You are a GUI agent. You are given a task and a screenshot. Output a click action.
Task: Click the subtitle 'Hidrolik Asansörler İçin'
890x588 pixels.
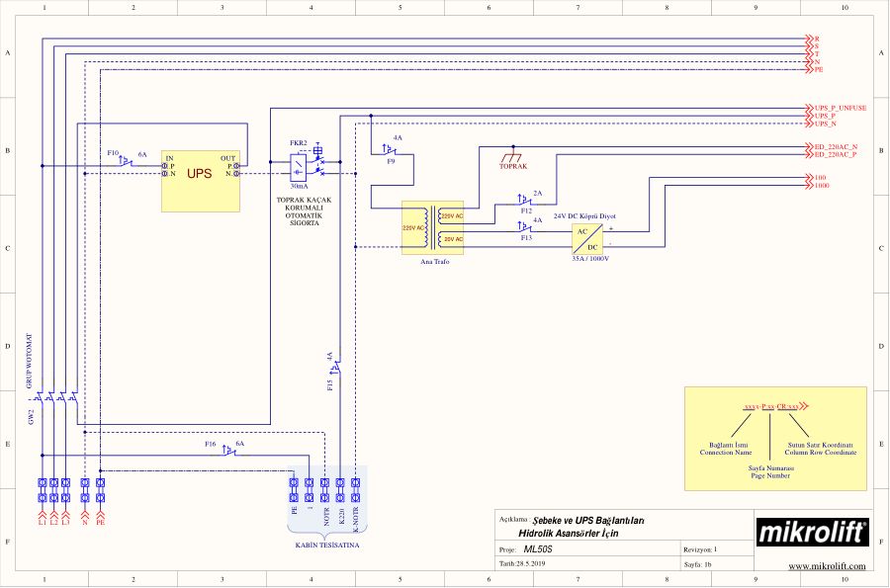pos(569,534)
